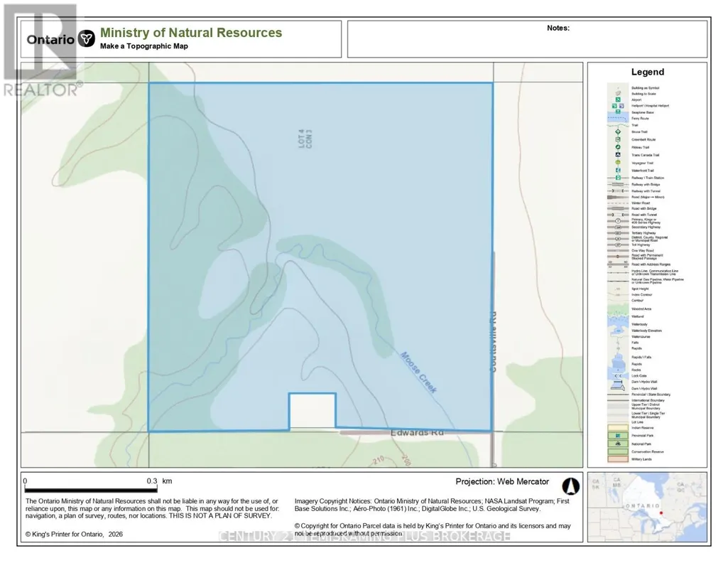The height and width of the screenshot is (563, 728).
Task: Click the Rideau Trail circular icon
Action: pos(618,147)
